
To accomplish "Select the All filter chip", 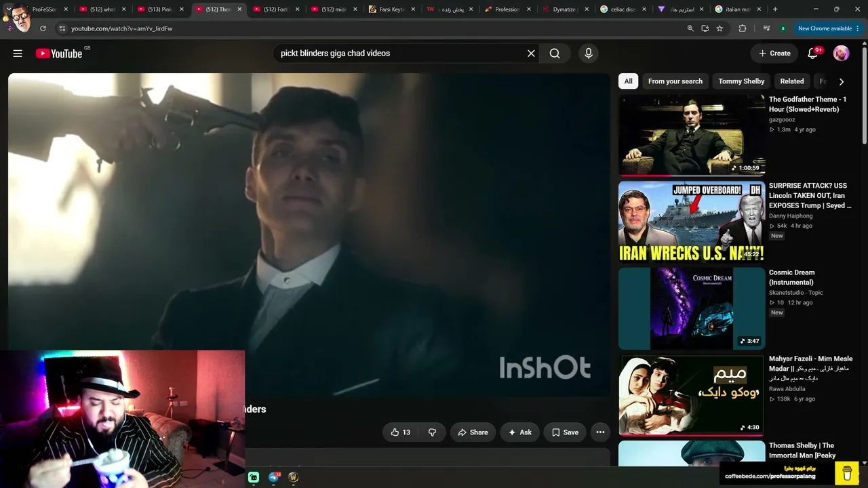I will (629, 81).
